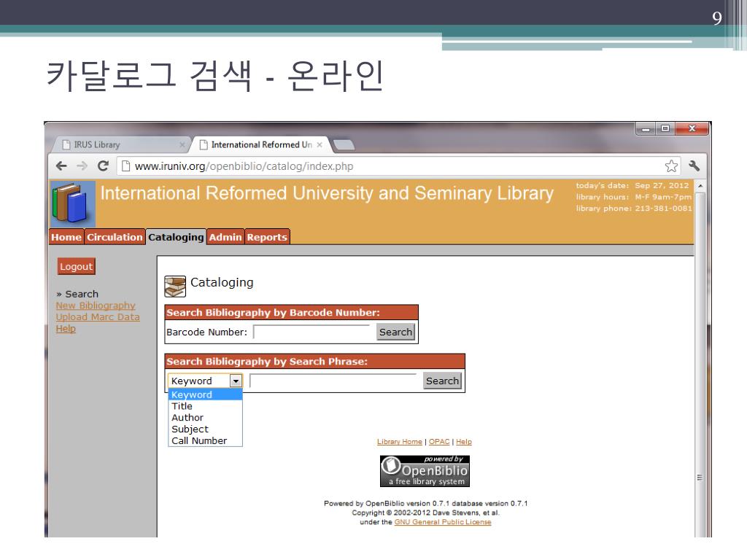Toggle the Keyword search type dropdown
Viewport: 747px width, 560px height.
pyautogui.click(x=205, y=381)
